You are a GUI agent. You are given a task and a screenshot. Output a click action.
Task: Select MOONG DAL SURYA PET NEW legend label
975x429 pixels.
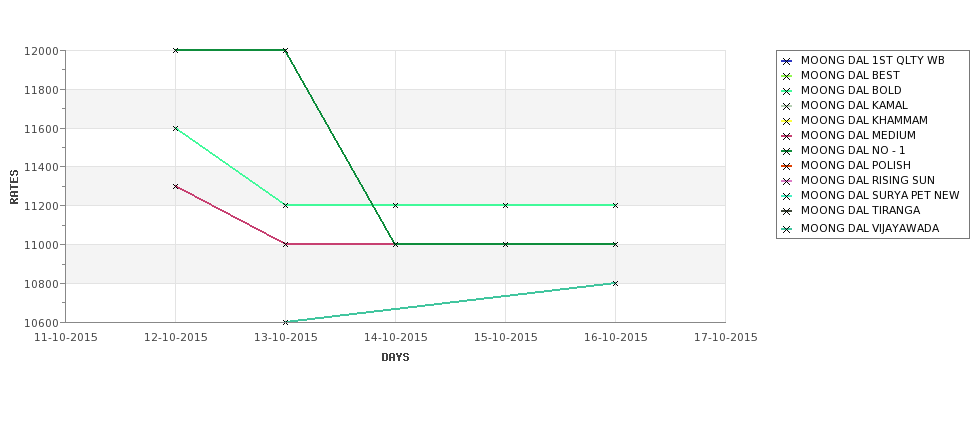pos(880,195)
